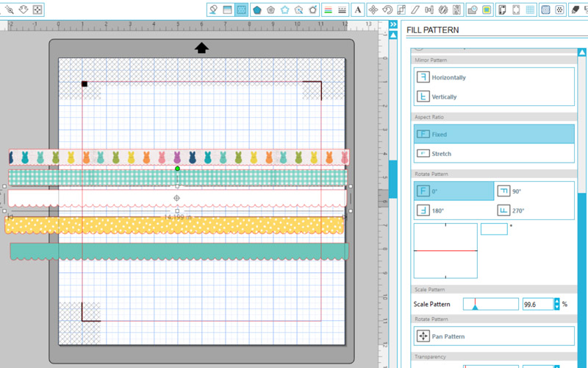This screenshot has width=588, height=368.
Task: Click the grey outlined pentagon icon
Action: tap(270, 10)
